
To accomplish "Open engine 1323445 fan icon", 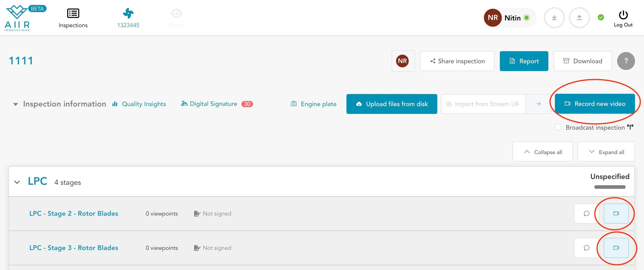I will [x=128, y=13].
